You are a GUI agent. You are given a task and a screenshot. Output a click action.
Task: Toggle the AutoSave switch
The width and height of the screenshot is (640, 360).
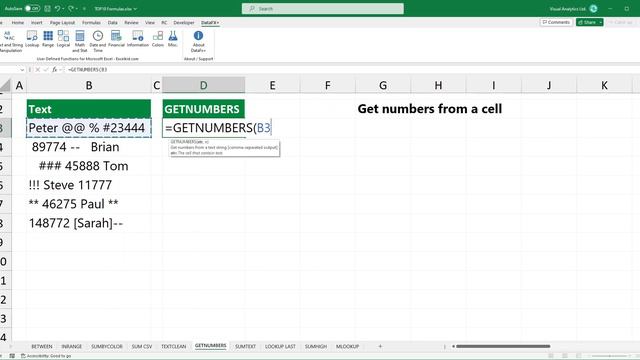(32, 8)
